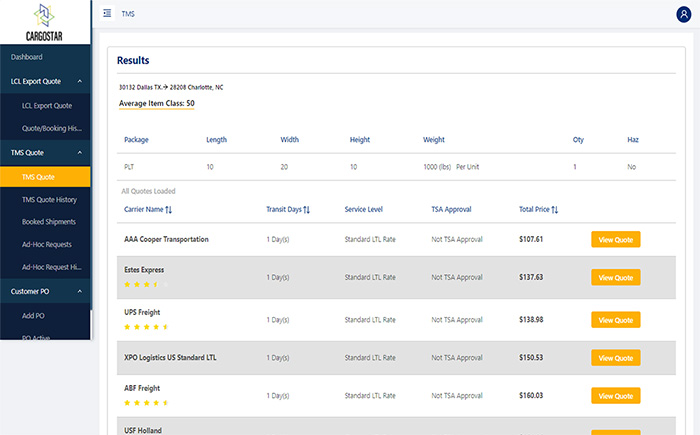The image size is (700, 435).
Task: Click the 1000 (lbs) weight cell
Action: [x=451, y=167]
